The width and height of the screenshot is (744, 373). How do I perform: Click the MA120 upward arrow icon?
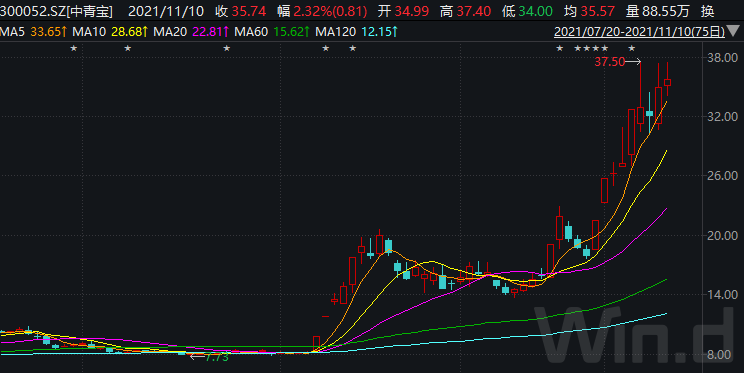click(394, 32)
